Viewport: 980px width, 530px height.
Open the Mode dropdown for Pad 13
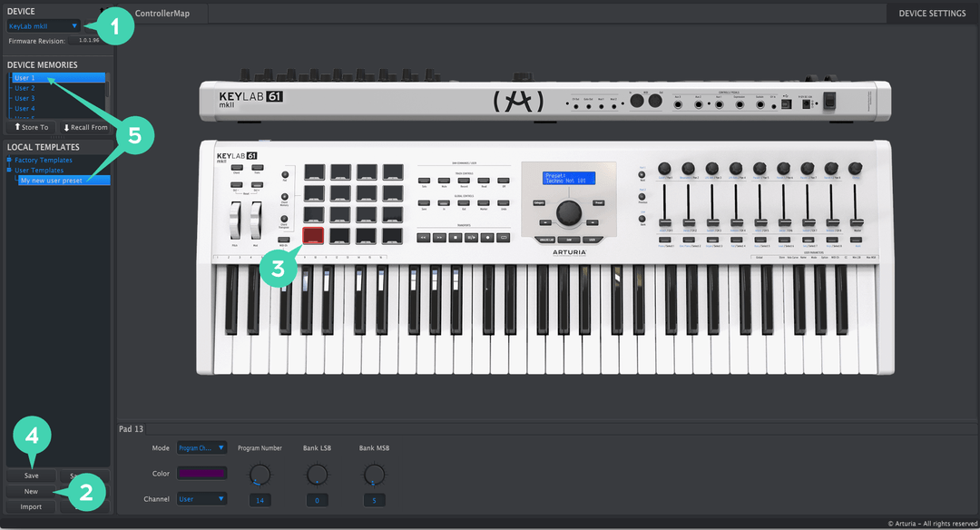(x=201, y=447)
